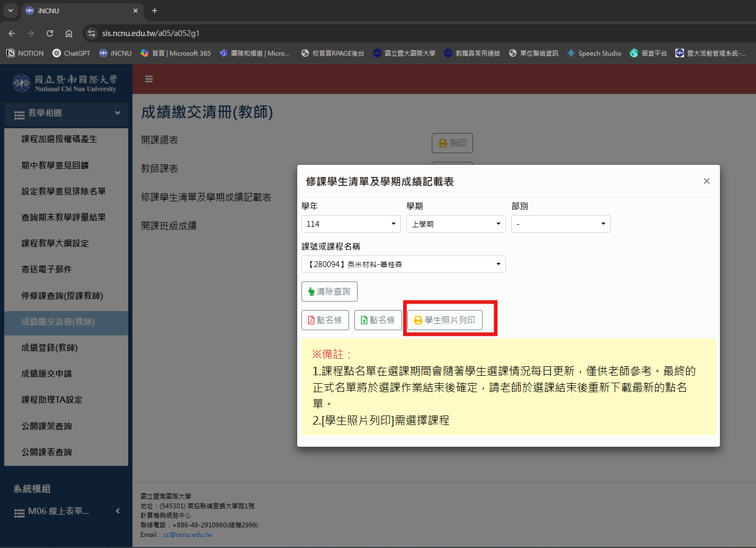Click the 學生照片列印 print button
This screenshot has height=548, width=756.
pyautogui.click(x=444, y=320)
